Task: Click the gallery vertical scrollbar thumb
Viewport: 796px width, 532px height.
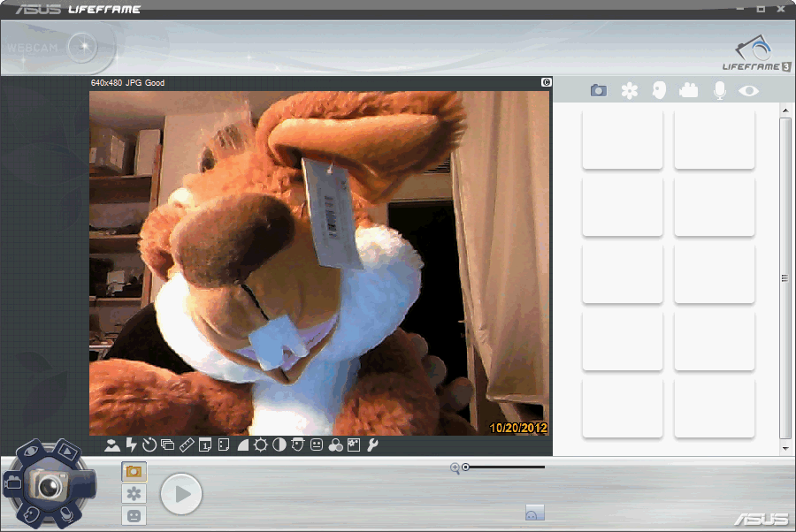Action: pyautogui.click(x=785, y=278)
